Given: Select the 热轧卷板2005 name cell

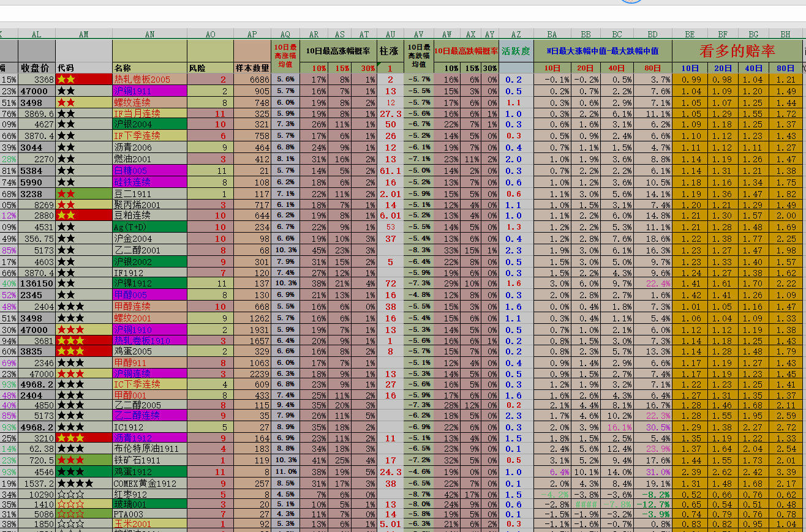Looking at the screenshot, I should [149, 80].
